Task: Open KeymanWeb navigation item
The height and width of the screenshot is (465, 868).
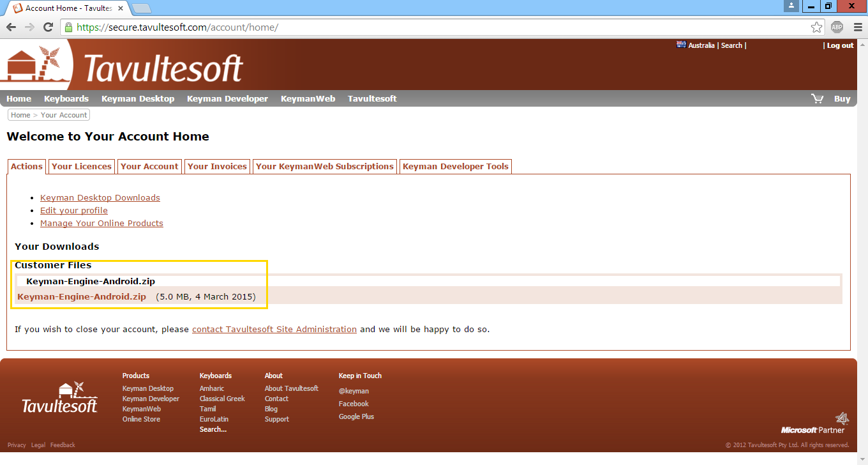Action: point(308,98)
